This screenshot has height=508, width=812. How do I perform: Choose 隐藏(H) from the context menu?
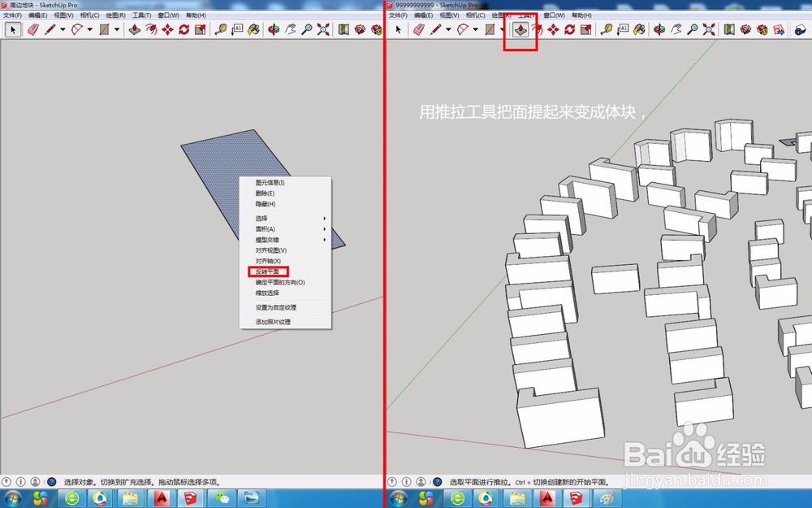pyautogui.click(x=264, y=203)
